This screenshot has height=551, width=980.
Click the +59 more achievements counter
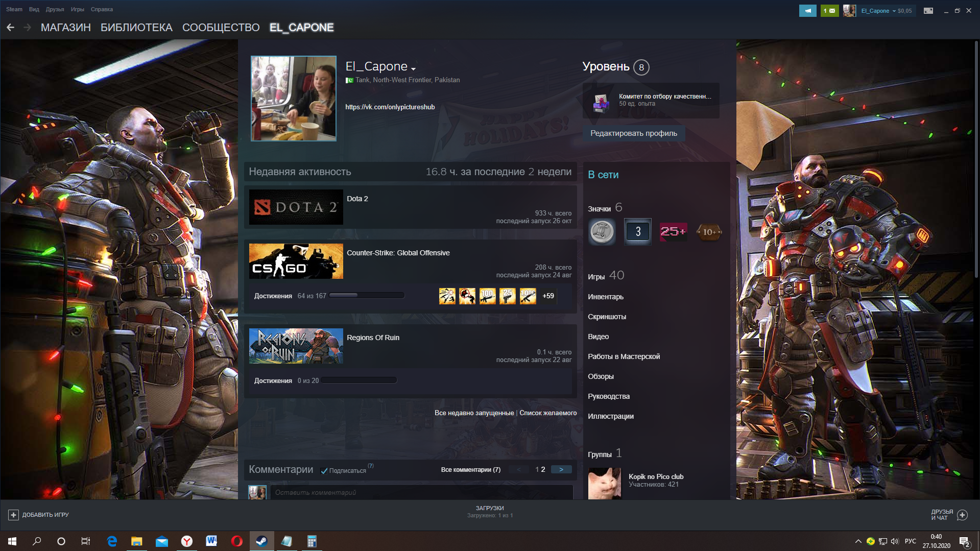(x=548, y=296)
